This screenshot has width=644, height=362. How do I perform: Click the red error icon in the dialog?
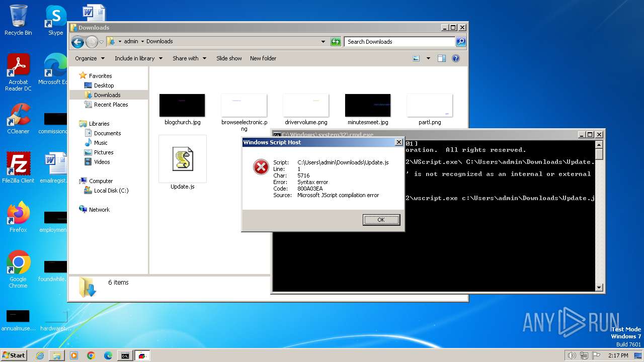(x=261, y=167)
